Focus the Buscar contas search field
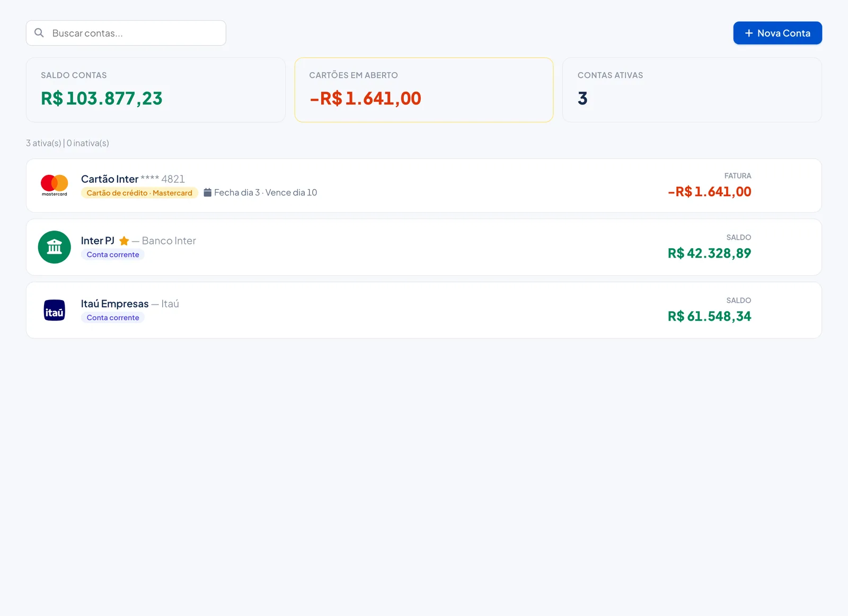Screen dimensions: 848x616 126,33
